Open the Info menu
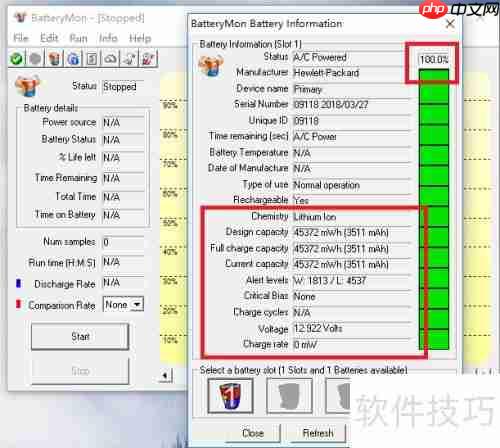The image size is (500, 448). (x=108, y=38)
